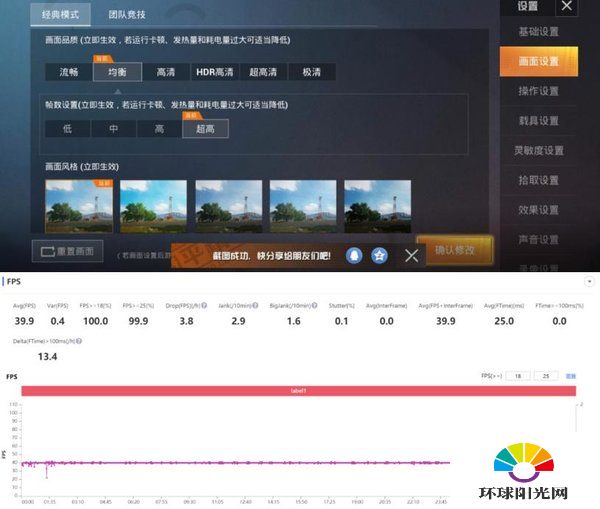Select 流畅 picture quality
The image size is (600, 509).
pos(68,72)
